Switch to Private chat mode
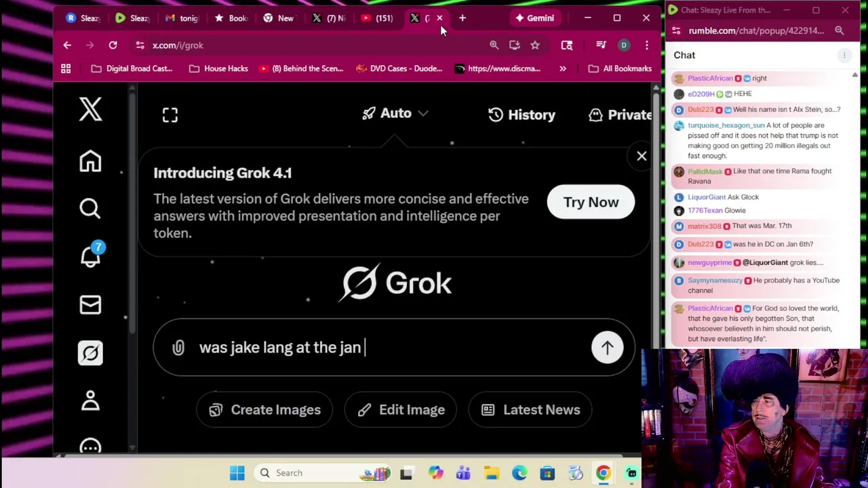Viewport: 868px width, 488px height. point(620,115)
